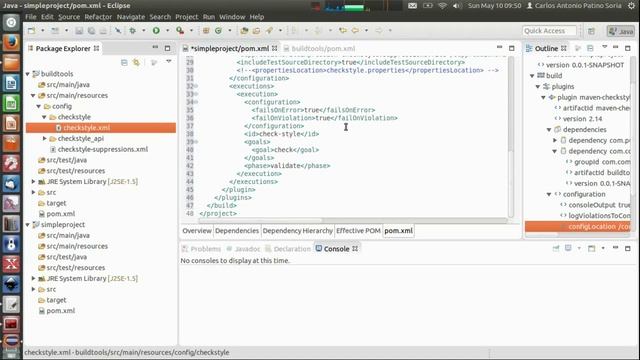
Task: Click the Search flashlight icon
Action: (x=269, y=31)
